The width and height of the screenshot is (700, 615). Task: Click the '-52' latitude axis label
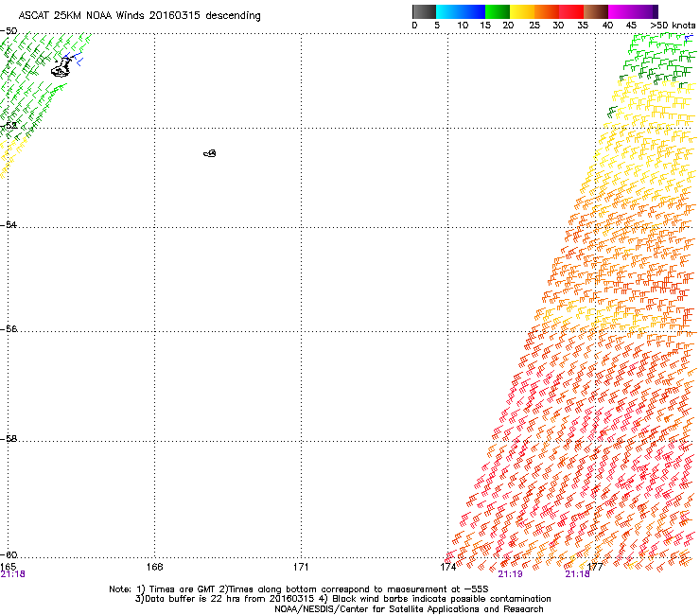pyautogui.click(x=9, y=126)
